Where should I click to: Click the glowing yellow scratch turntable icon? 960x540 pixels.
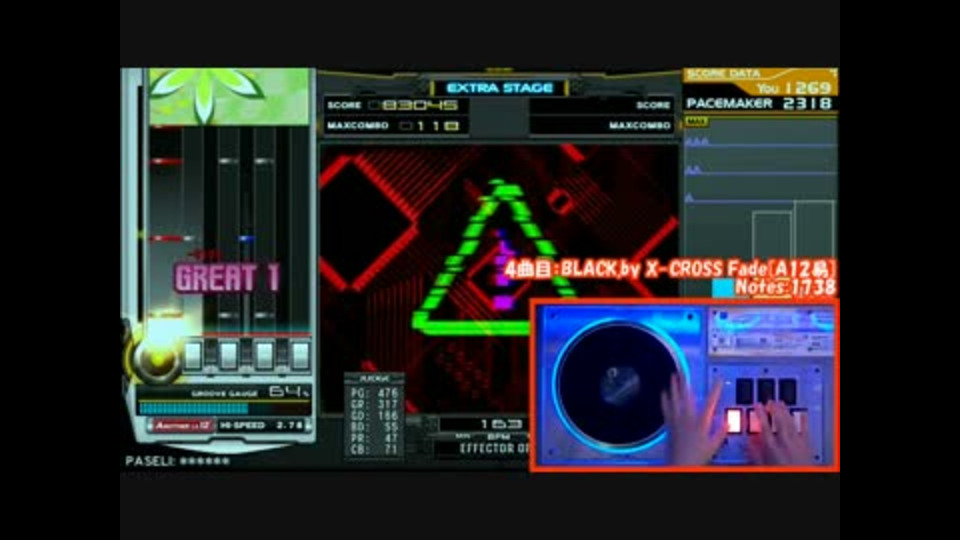[x=158, y=358]
